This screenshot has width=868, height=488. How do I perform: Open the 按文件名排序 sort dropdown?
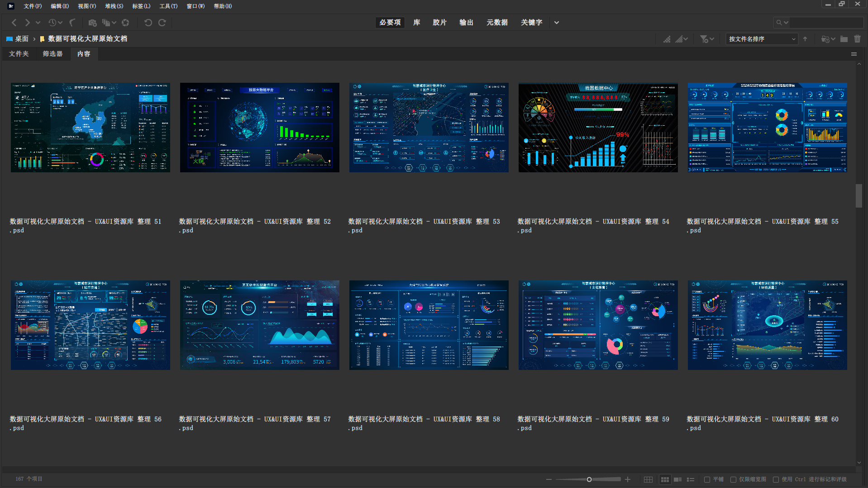[762, 39]
